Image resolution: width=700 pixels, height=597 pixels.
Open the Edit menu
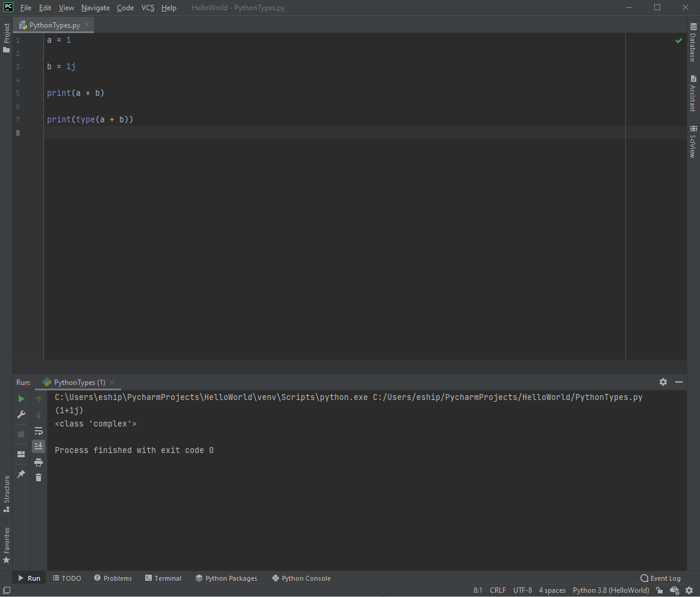(45, 8)
